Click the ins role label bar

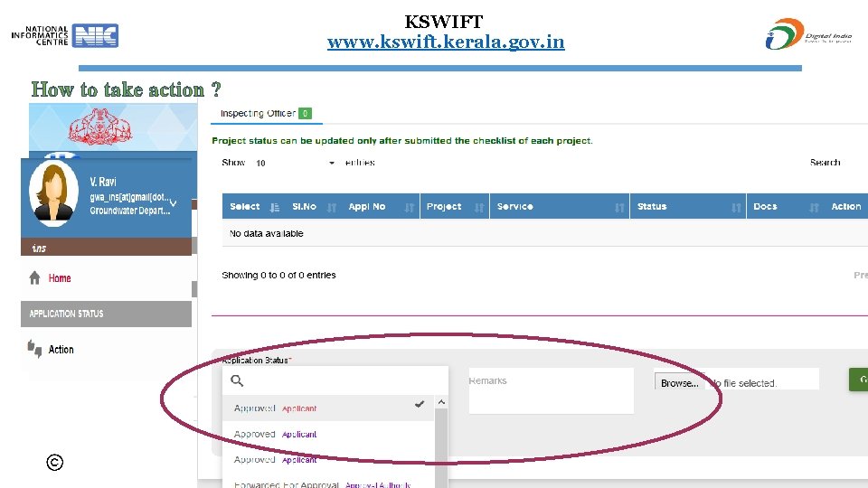(x=107, y=248)
